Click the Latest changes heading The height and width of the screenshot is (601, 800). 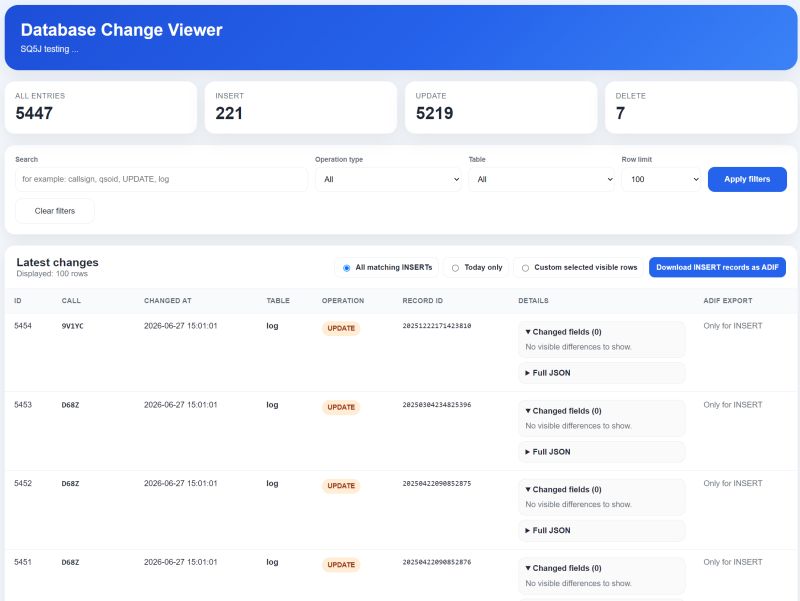tap(57, 262)
